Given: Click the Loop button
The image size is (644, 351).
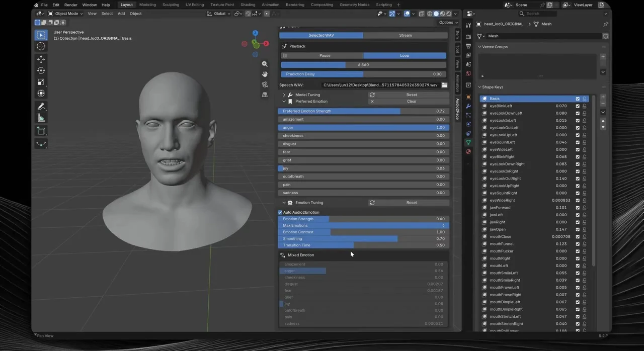Looking at the screenshot, I should point(405,55).
